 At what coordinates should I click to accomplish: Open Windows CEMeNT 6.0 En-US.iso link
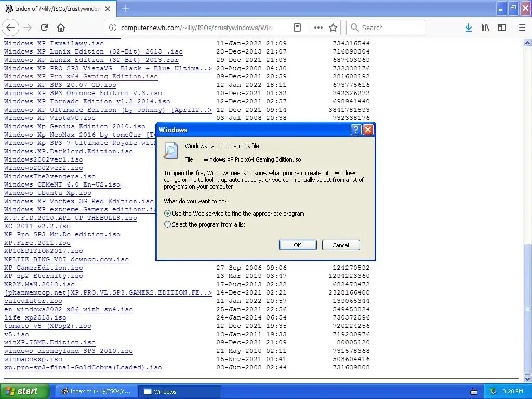pos(62,184)
